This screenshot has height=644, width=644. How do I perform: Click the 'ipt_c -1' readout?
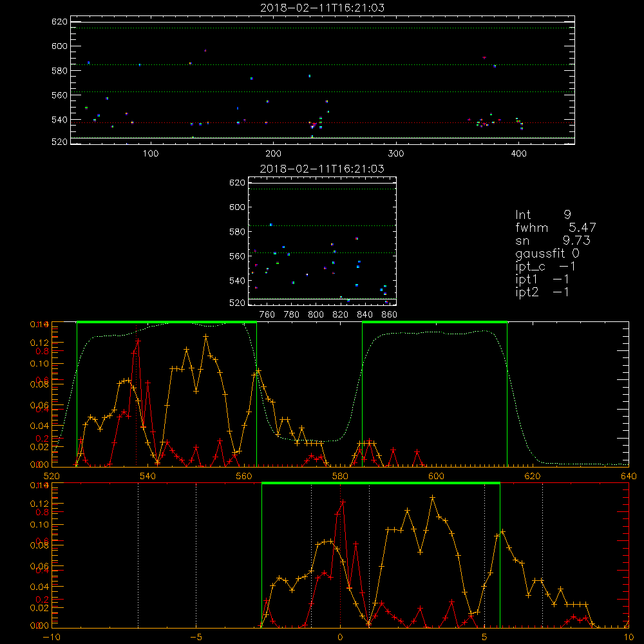(x=545, y=267)
